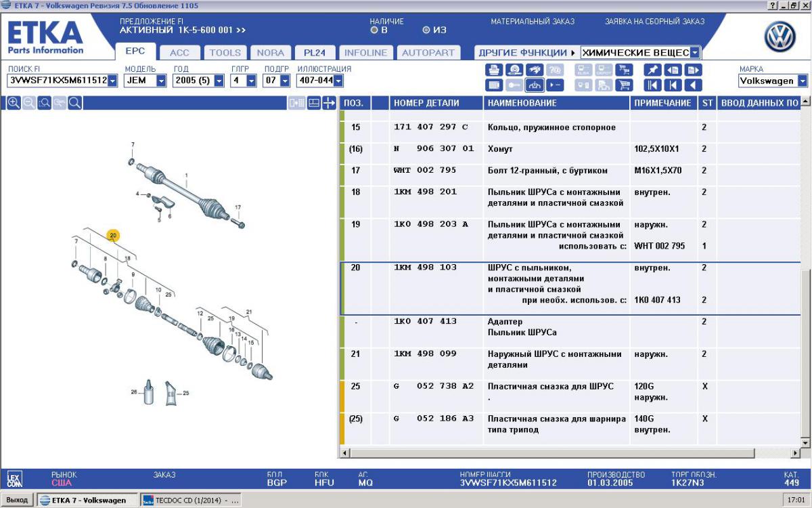This screenshot has width=812, height=508.
Task: Click the plain magnifier icon
Action: coord(75,103)
